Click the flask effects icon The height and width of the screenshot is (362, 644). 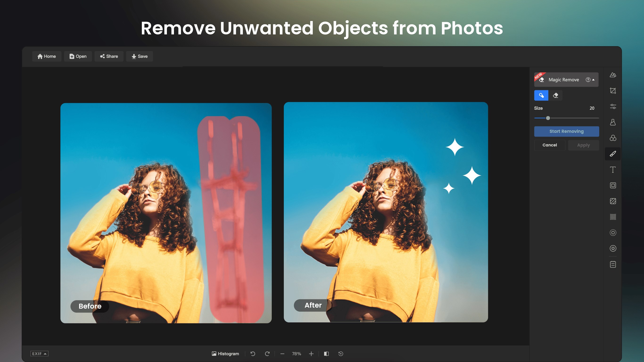coord(613,122)
